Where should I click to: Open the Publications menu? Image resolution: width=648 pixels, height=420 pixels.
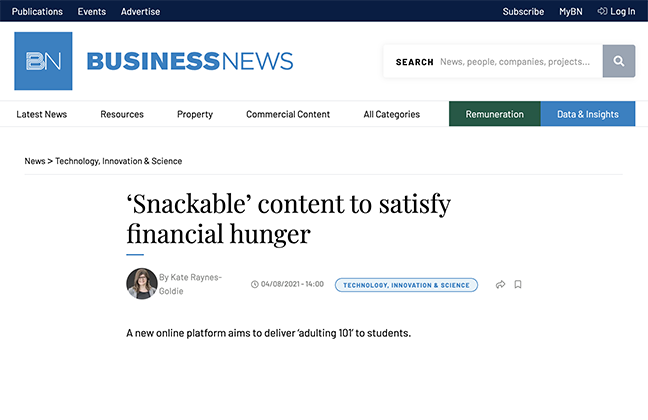(x=37, y=12)
